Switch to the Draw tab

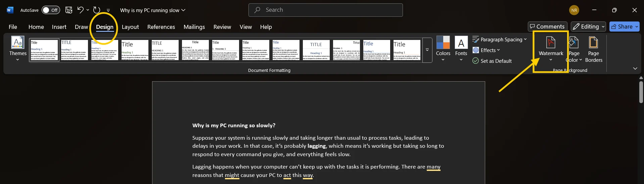coord(81,27)
